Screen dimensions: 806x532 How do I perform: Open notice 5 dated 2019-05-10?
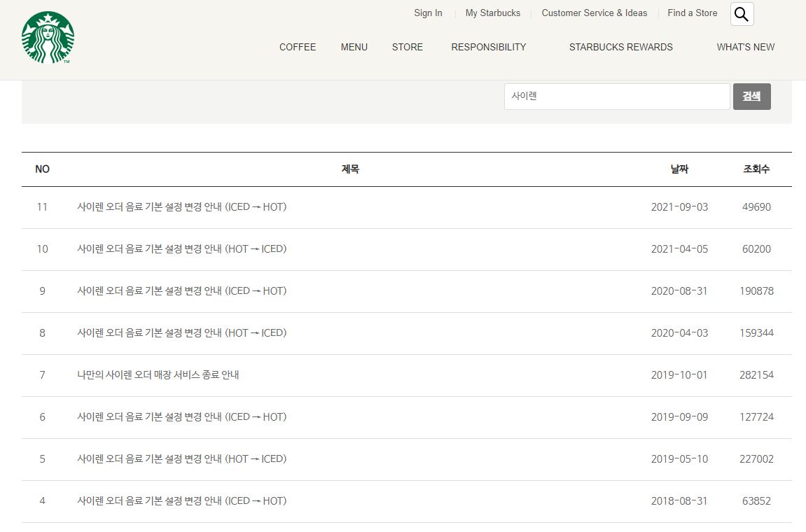pyautogui.click(x=181, y=459)
